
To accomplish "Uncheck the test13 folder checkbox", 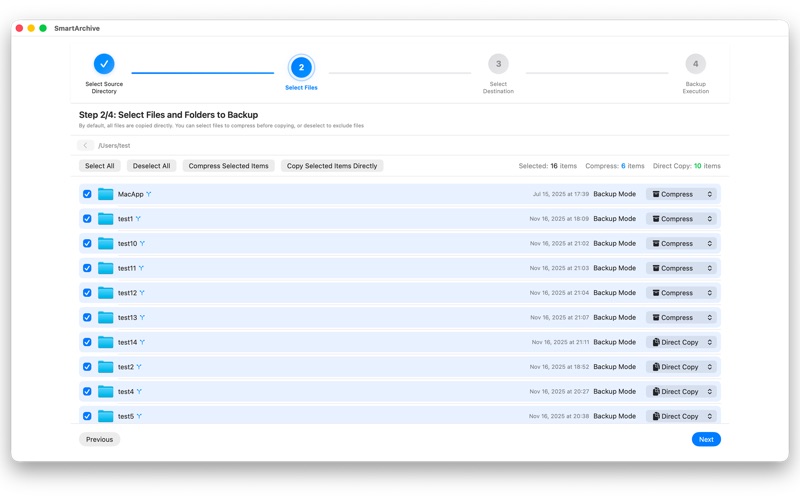I will 87,317.
